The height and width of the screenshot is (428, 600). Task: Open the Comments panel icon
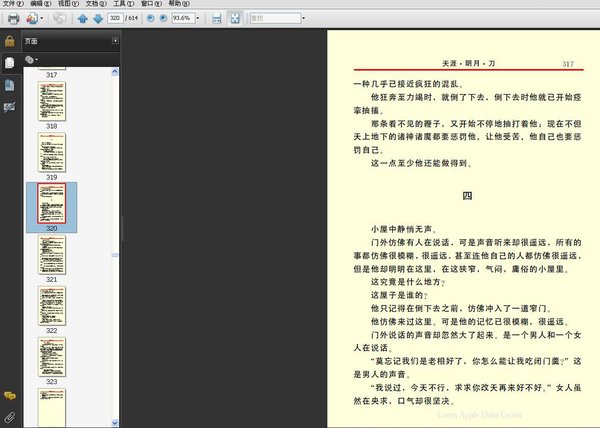pos(10,396)
